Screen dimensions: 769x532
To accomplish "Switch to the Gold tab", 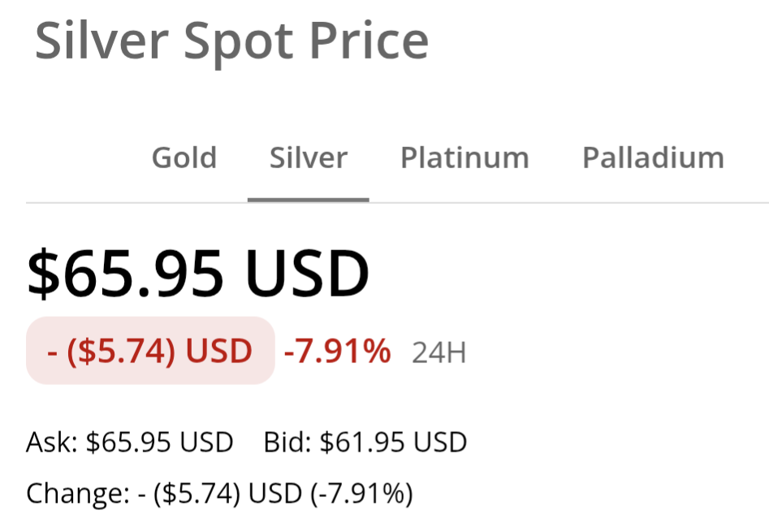I will coord(184,158).
